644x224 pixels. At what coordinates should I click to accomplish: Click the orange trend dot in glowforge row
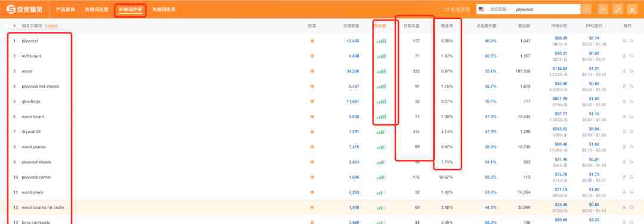(x=312, y=102)
